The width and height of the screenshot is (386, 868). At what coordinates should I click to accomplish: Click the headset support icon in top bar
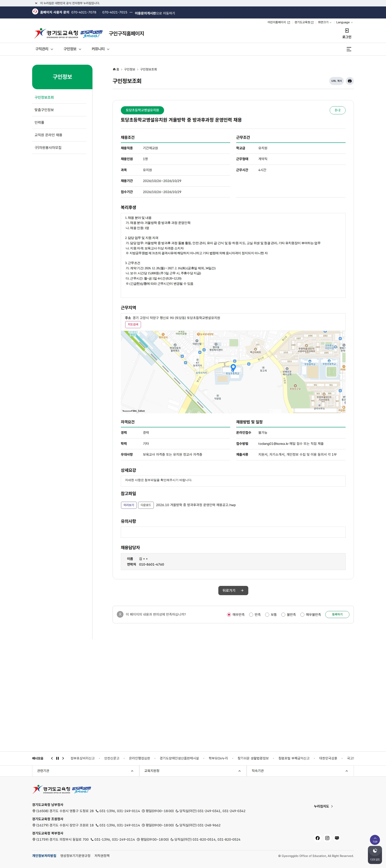tap(35, 11)
